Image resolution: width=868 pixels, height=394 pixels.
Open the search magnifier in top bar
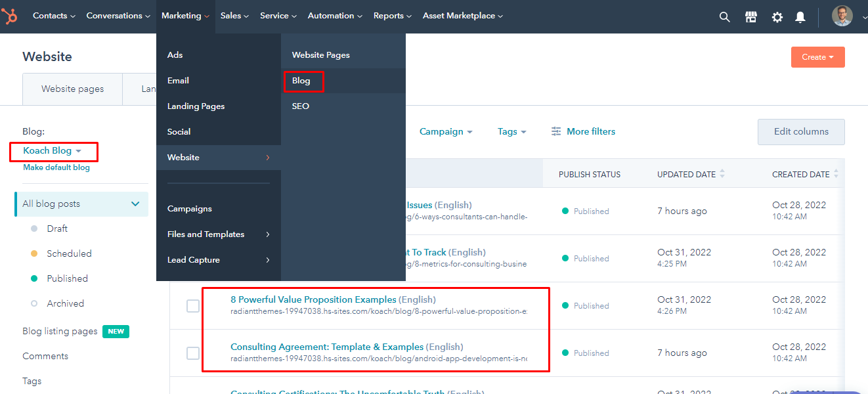725,17
